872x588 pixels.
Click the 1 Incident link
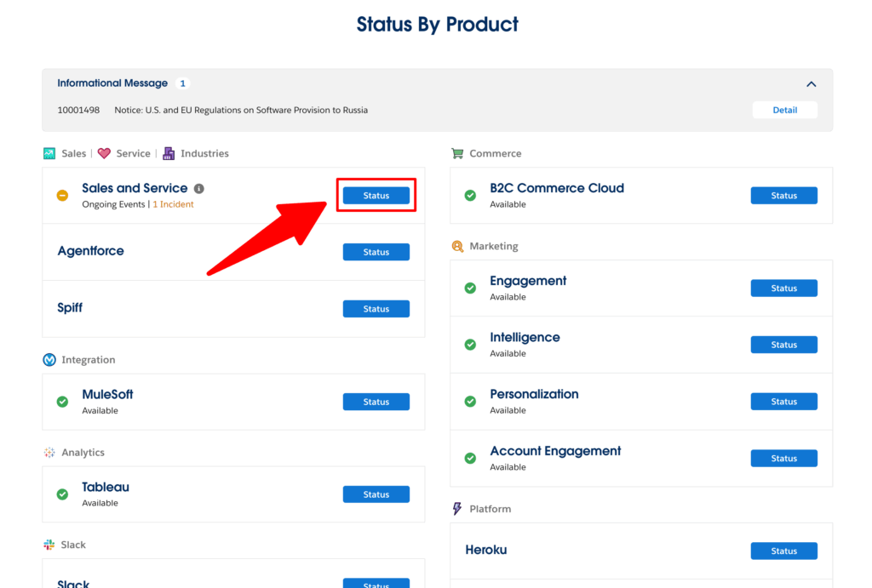click(x=173, y=204)
